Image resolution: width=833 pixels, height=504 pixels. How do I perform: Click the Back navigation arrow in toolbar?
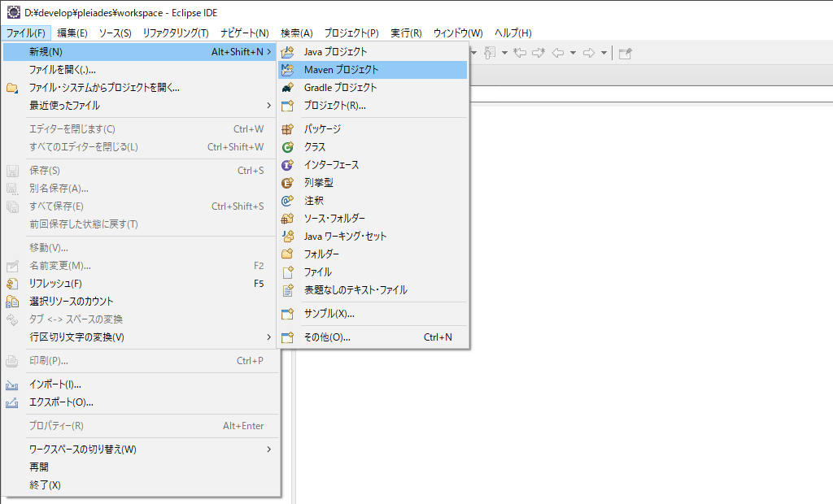(558, 53)
